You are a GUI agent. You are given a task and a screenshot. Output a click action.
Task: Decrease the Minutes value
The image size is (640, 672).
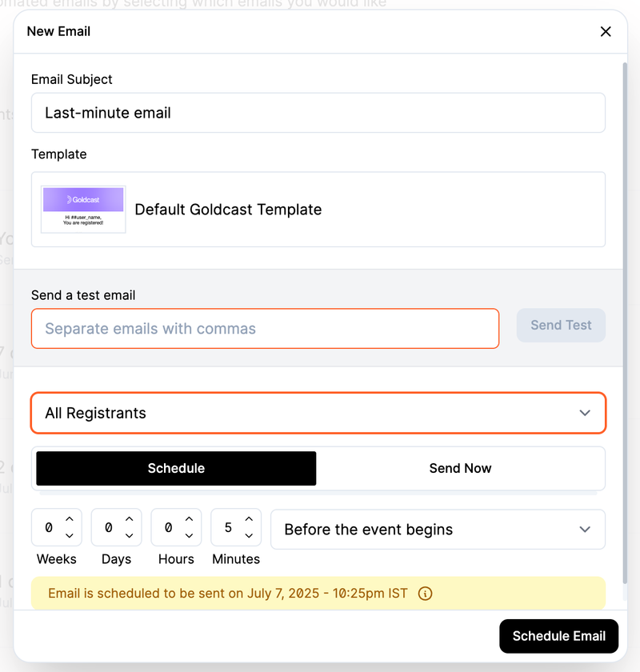tap(249, 536)
